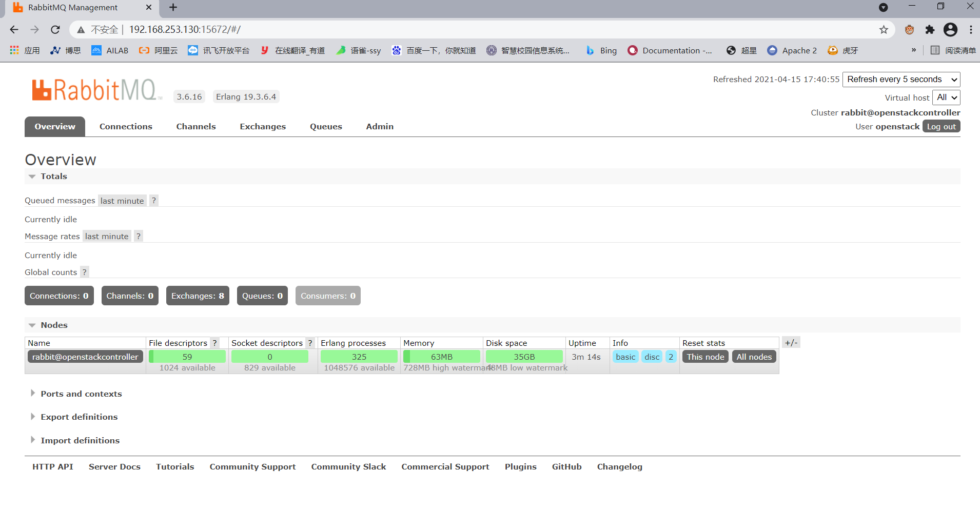Switch to the Admin tab
Screen dimensions: 980x508
380,127
